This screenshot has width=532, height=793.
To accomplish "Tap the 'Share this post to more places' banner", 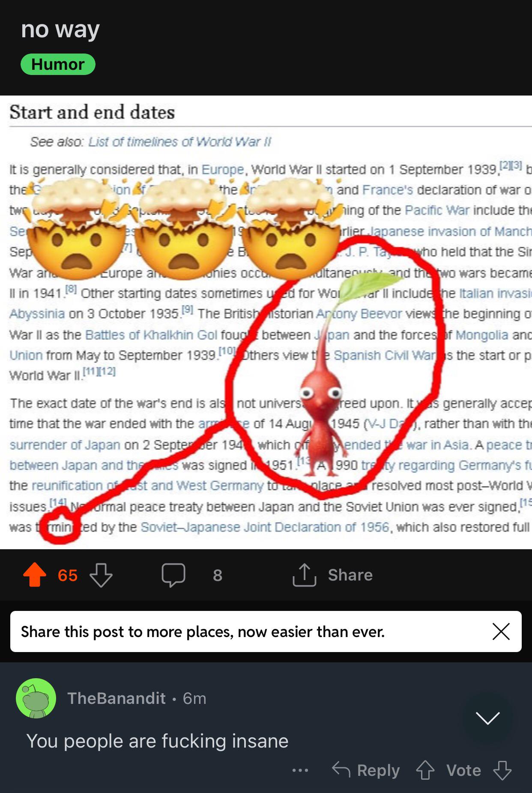I will [x=266, y=631].
